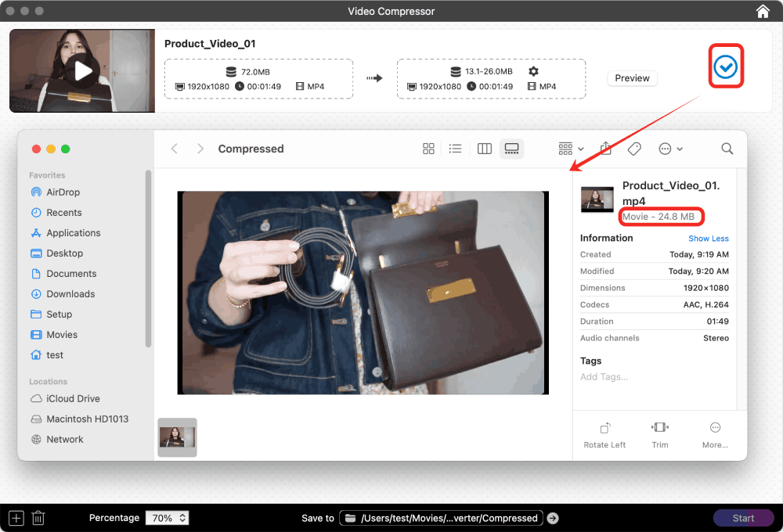Click the Locations sidebar heading

point(48,381)
